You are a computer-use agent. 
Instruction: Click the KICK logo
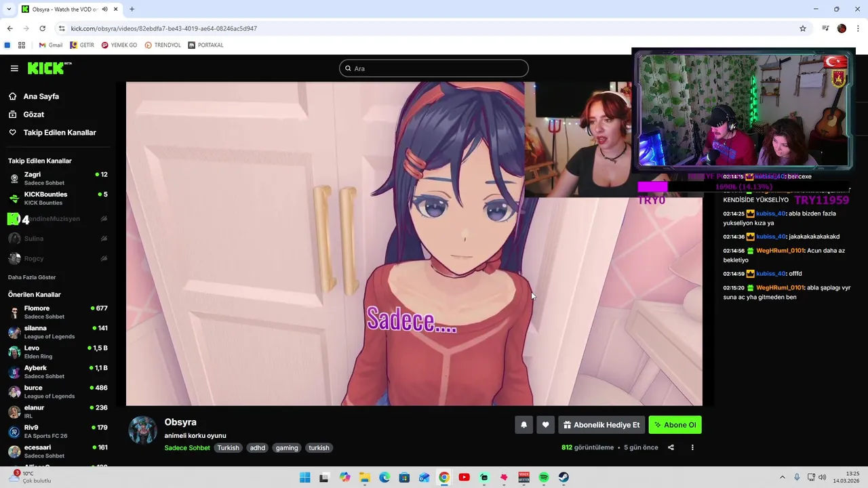[49, 68]
